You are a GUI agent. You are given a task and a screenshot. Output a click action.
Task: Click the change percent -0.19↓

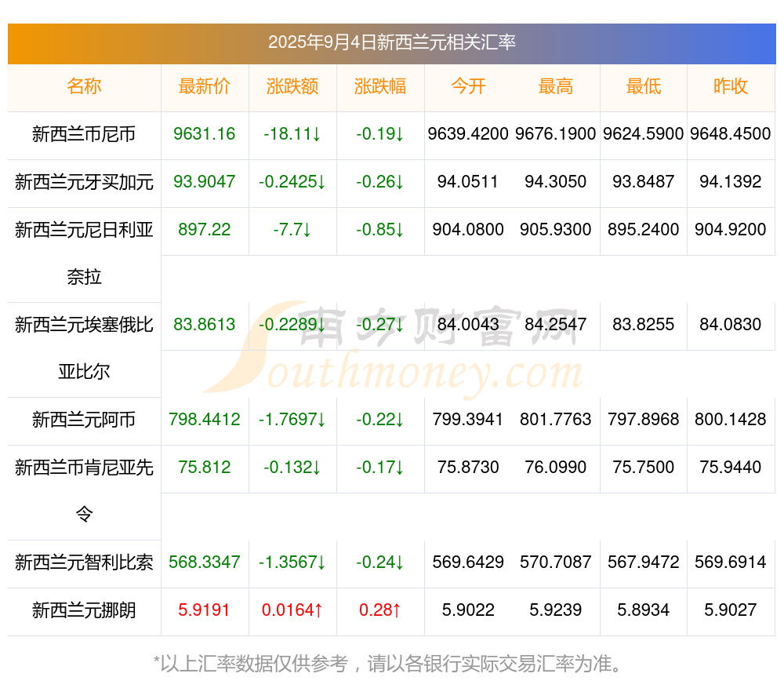380,134
